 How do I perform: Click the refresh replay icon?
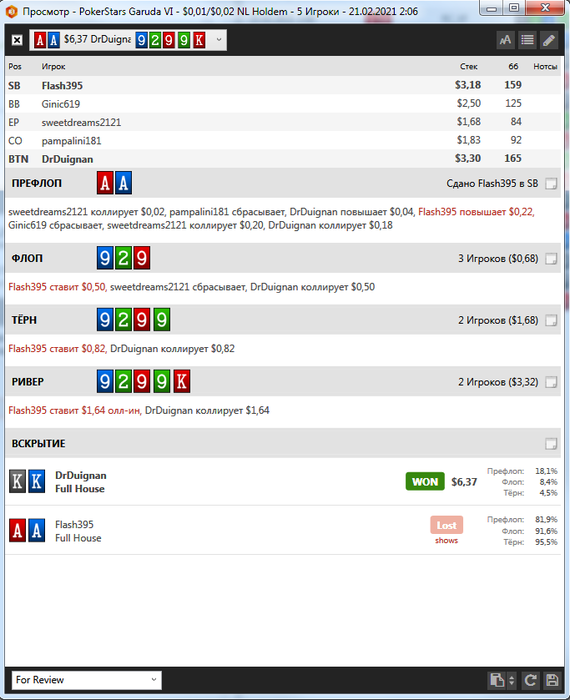coord(530,680)
